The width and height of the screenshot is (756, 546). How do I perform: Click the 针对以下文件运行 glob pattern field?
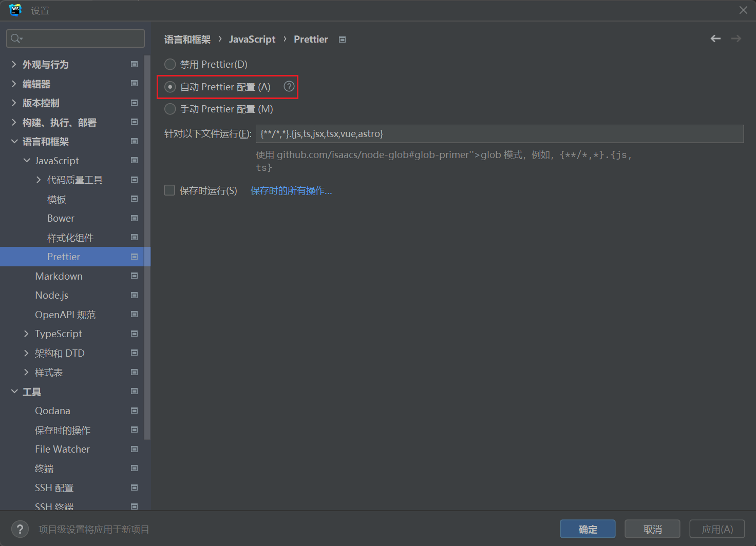[x=500, y=134]
